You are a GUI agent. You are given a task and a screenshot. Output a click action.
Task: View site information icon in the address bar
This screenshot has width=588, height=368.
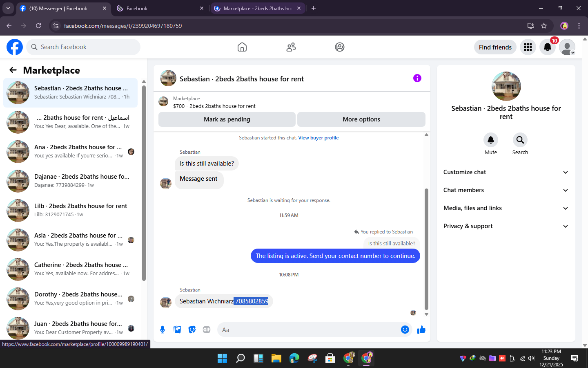coord(56,26)
